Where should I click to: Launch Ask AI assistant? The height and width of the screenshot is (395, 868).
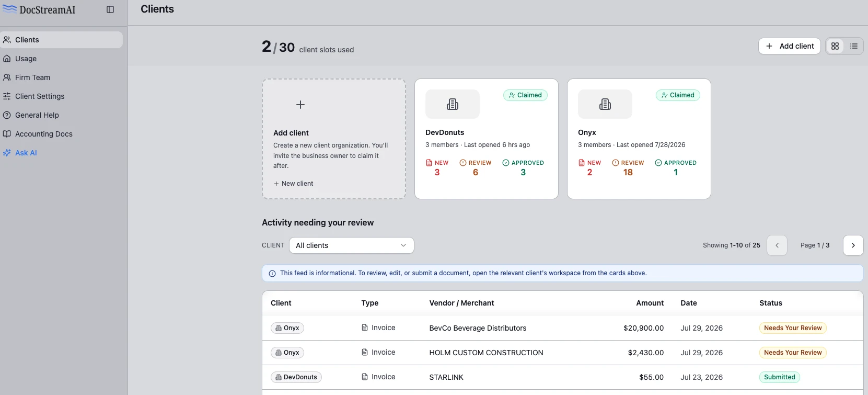pos(61,153)
